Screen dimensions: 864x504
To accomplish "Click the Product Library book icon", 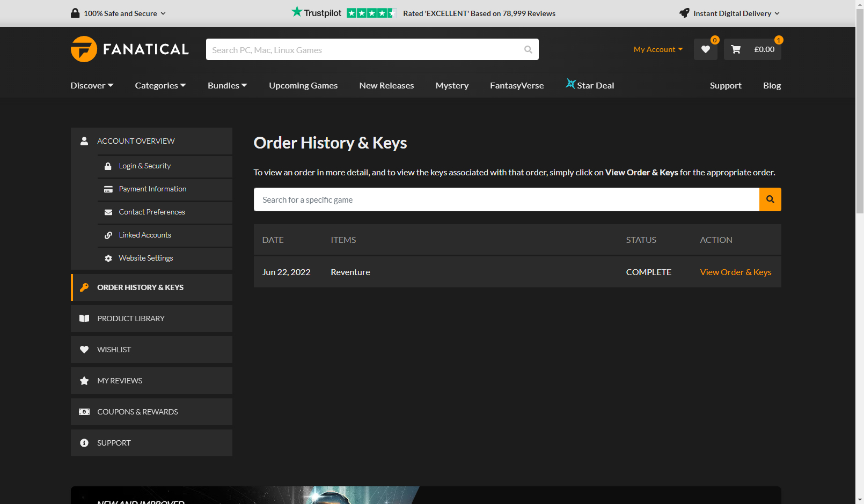I will pos(84,318).
